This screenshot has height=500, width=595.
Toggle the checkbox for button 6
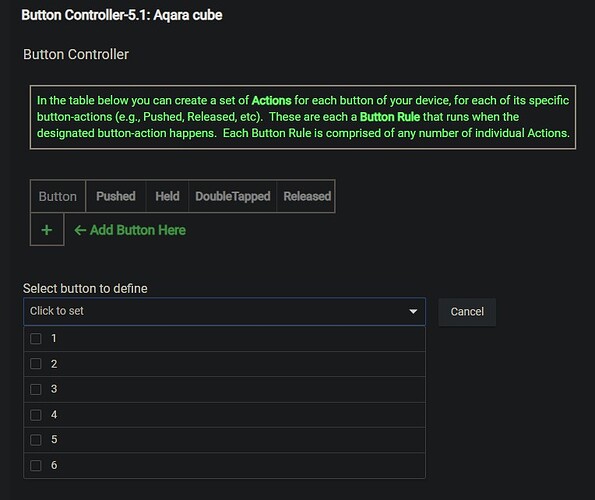[36, 465]
